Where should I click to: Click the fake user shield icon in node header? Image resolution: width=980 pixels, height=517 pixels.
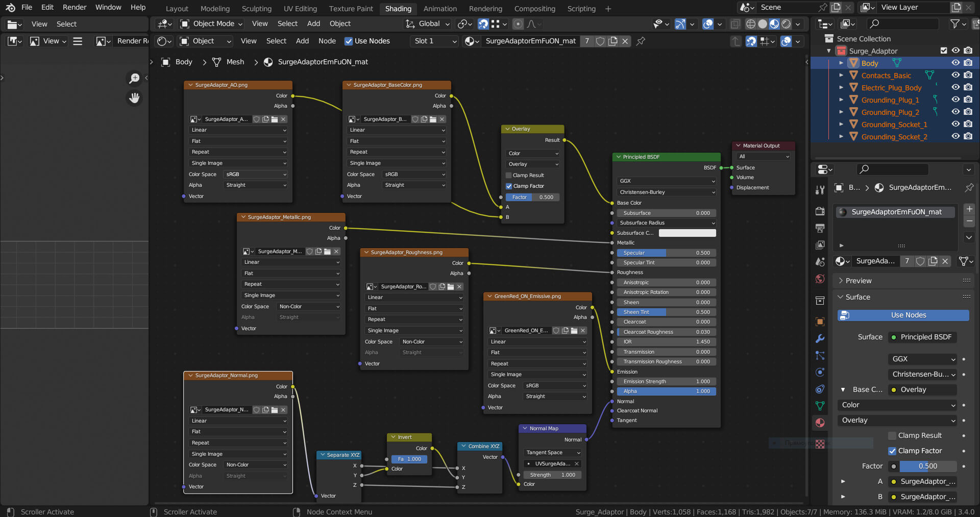600,41
